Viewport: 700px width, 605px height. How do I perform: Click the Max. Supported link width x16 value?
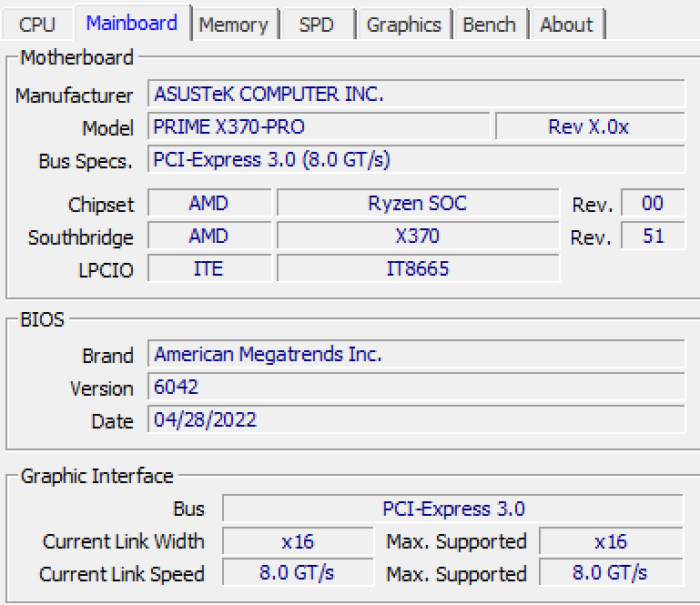click(611, 541)
